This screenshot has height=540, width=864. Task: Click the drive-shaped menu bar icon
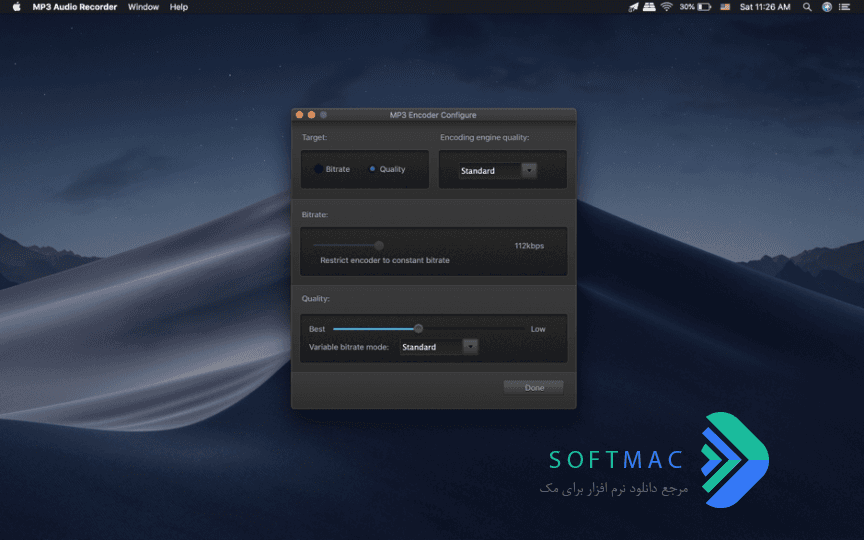649,7
